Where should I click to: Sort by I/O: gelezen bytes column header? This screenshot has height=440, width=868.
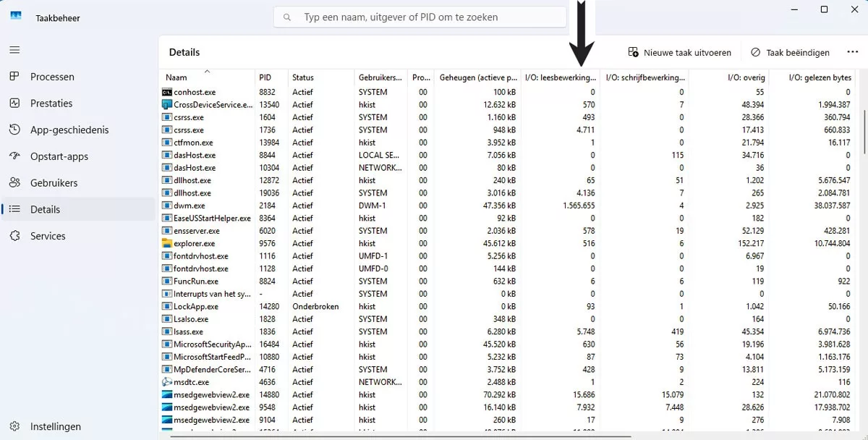tap(812, 77)
